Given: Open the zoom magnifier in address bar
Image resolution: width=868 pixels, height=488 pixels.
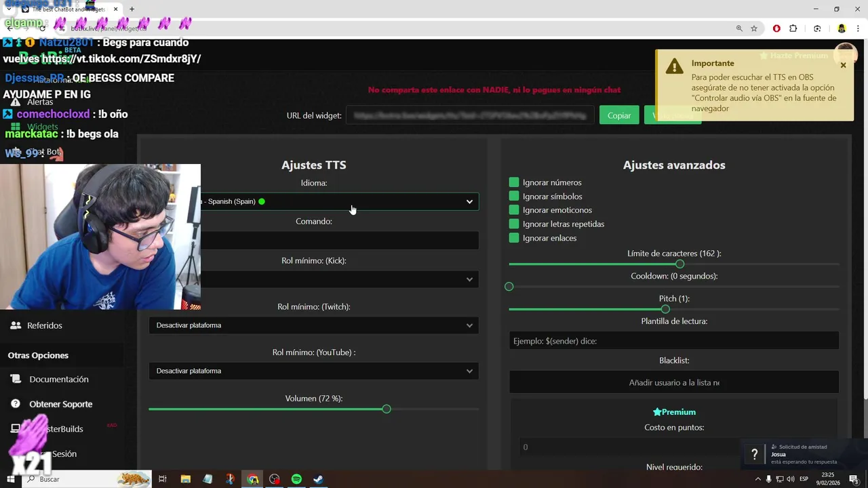Looking at the screenshot, I should [739, 28].
